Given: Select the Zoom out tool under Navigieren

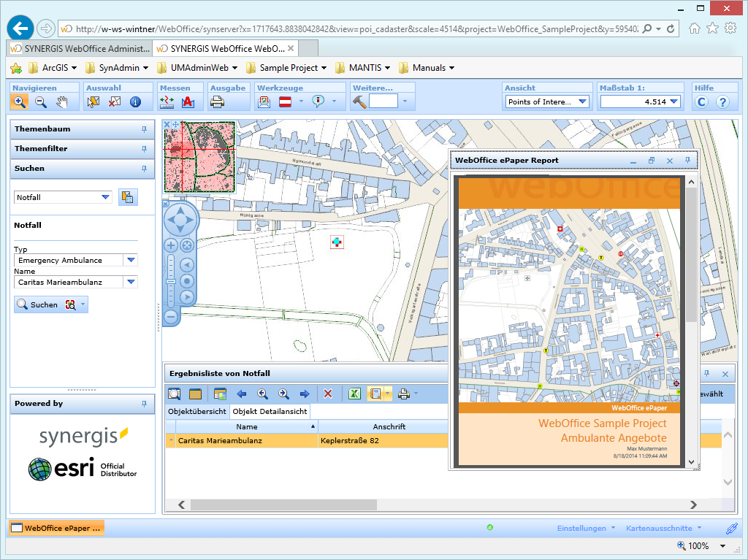Looking at the screenshot, I should [41, 101].
